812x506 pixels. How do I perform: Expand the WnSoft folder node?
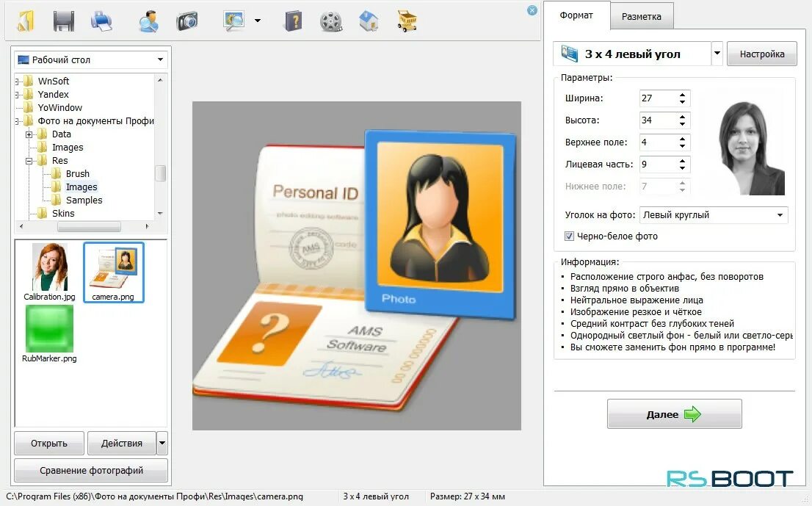17,81
